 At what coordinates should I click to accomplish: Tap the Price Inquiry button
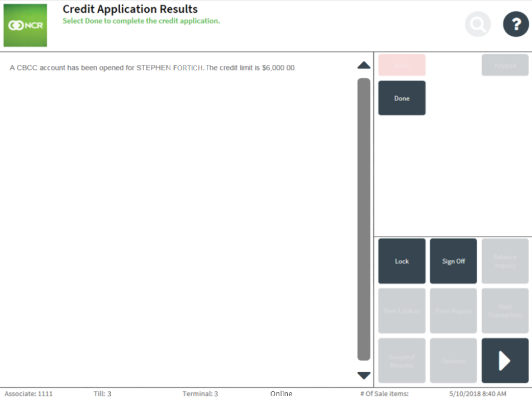coord(453,311)
